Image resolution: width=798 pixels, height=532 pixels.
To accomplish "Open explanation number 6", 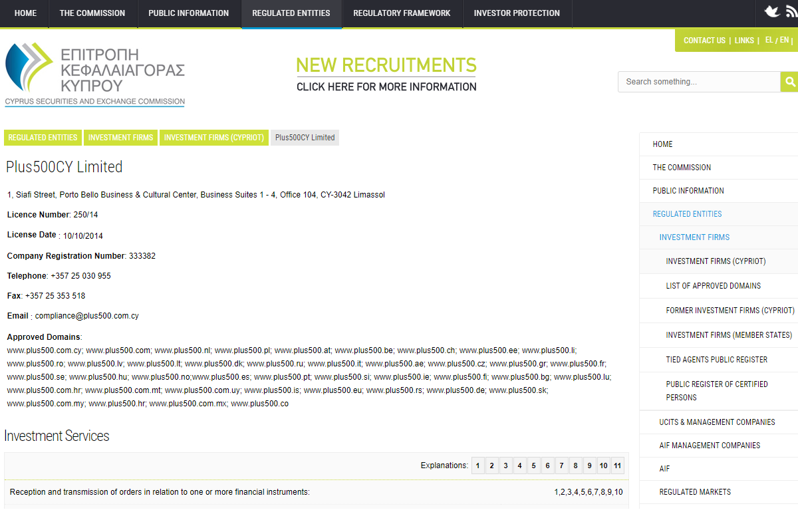I will click(x=547, y=465).
